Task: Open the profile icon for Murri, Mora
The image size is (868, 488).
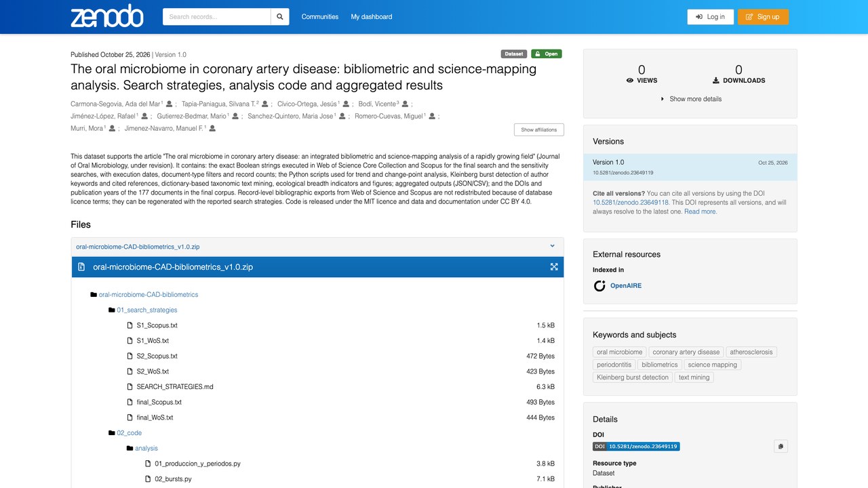Action: click(x=112, y=128)
